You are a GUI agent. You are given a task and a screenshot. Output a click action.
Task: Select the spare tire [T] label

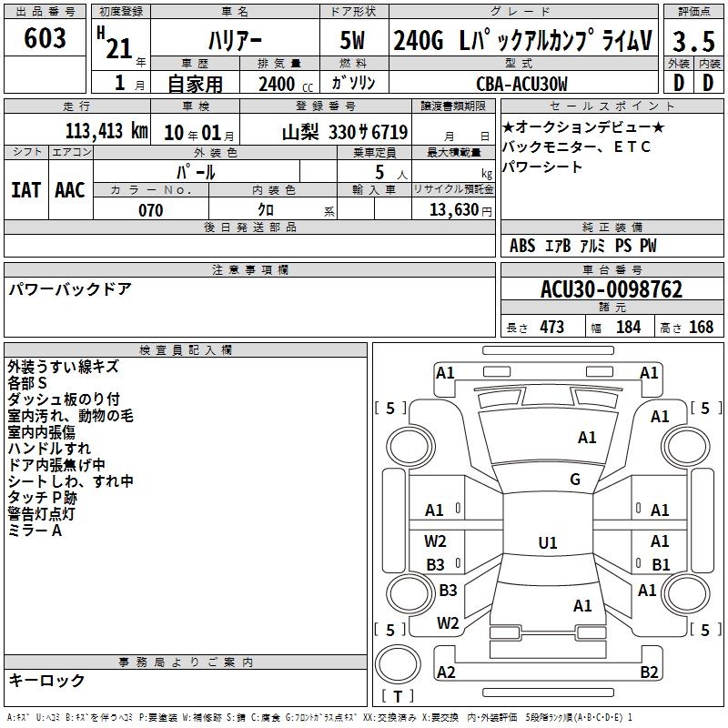click(398, 696)
